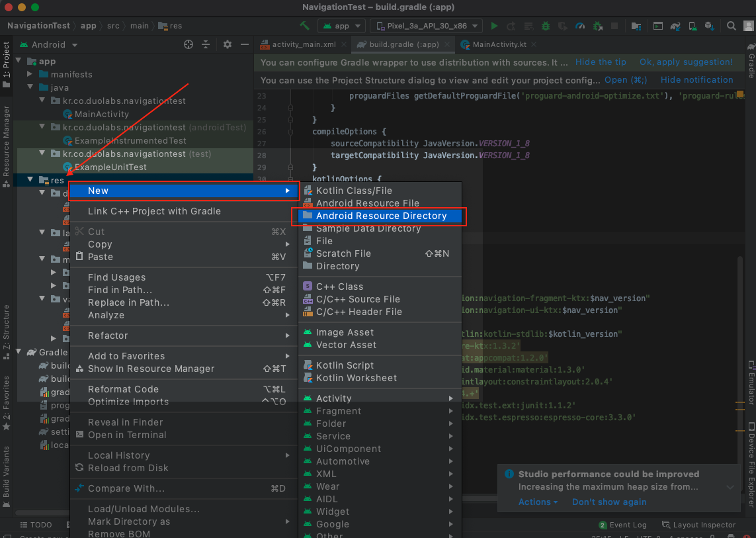Open the Project panel gear options
This screenshot has height=538, width=756.
pos(228,44)
